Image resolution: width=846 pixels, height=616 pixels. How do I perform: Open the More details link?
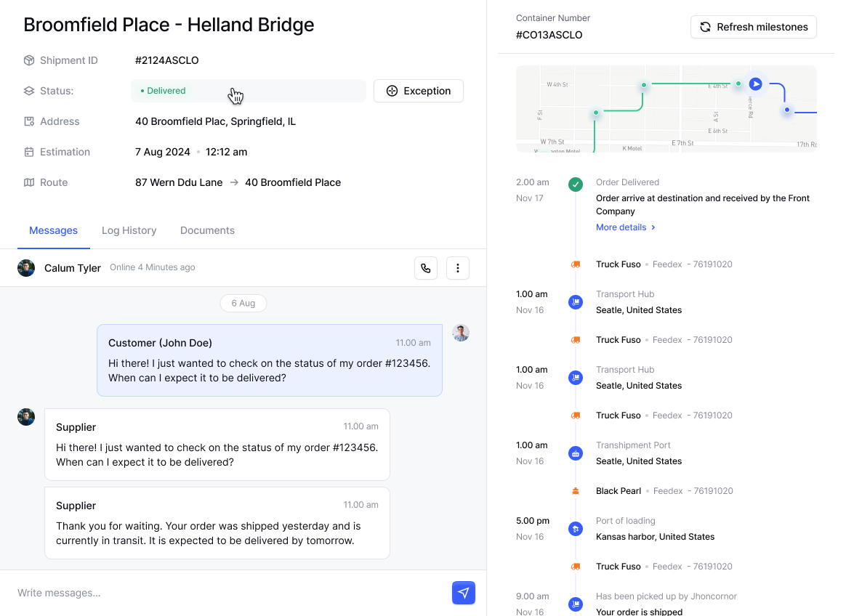point(626,227)
